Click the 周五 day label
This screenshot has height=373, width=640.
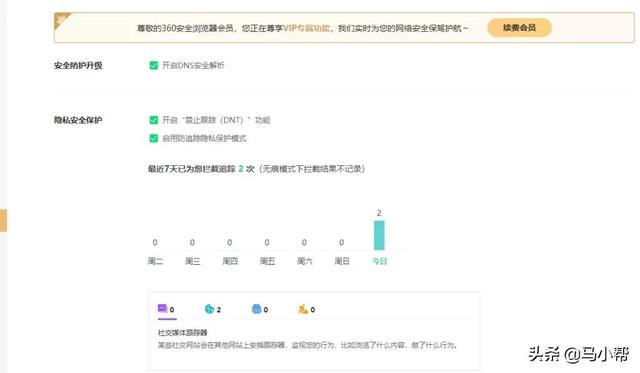click(x=267, y=261)
